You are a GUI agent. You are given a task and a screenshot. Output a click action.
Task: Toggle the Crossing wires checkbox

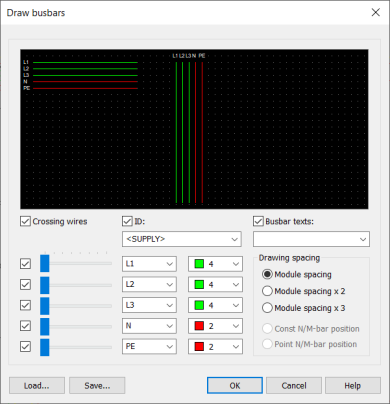26,221
